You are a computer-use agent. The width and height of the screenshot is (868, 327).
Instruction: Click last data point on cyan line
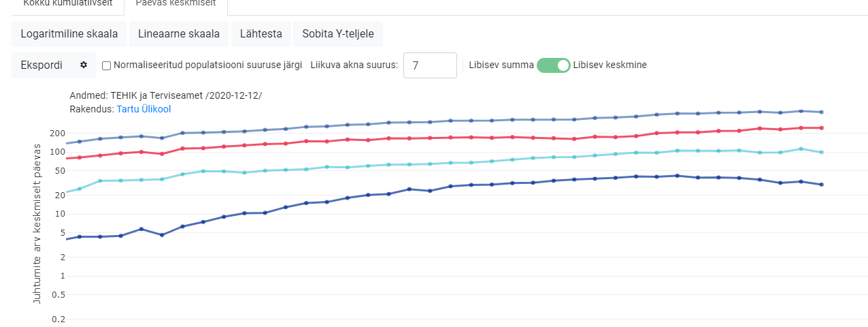822,152
